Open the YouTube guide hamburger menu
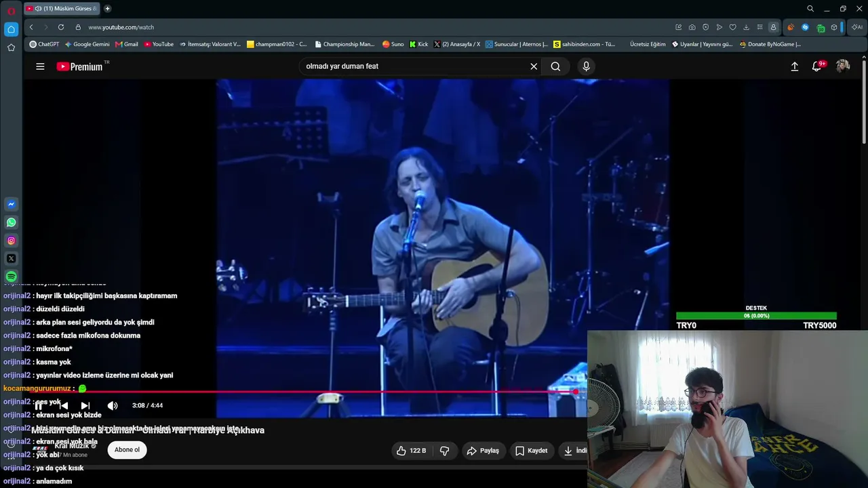 click(40, 66)
